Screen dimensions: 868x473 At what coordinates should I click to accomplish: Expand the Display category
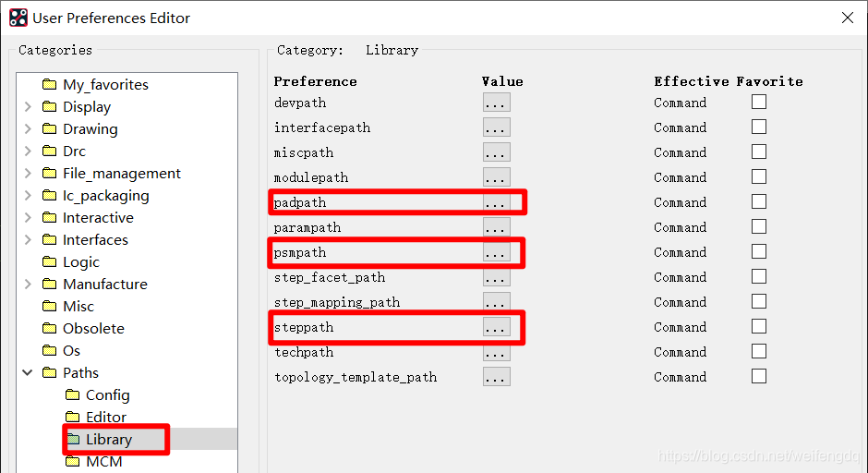click(28, 106)
